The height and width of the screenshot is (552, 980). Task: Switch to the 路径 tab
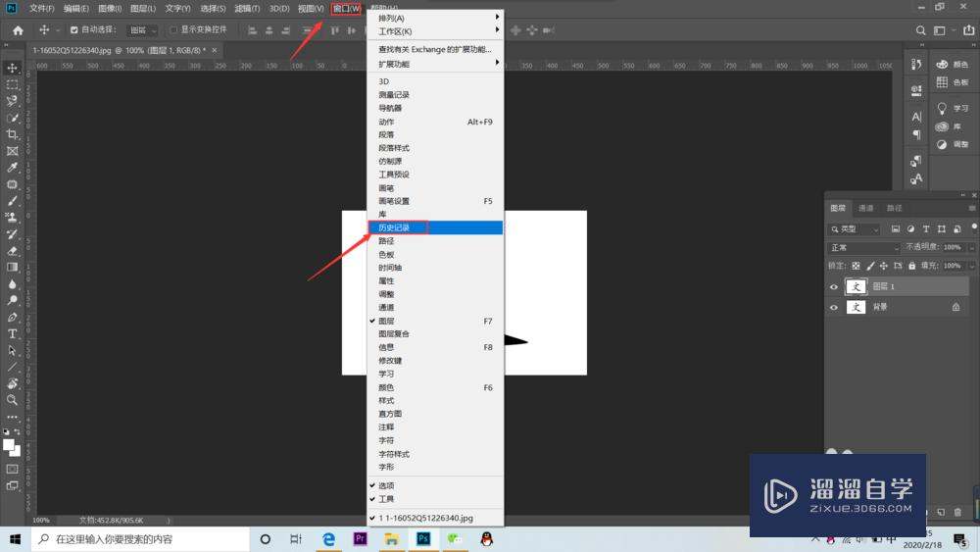click(x=895, y=208)
